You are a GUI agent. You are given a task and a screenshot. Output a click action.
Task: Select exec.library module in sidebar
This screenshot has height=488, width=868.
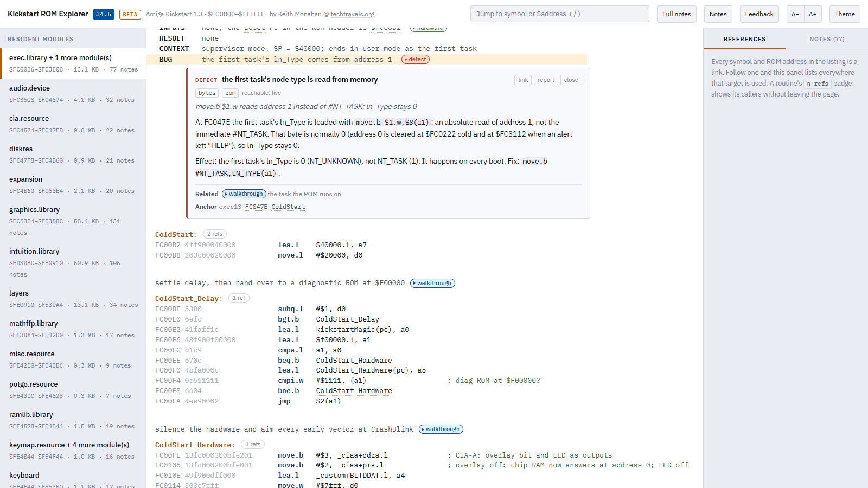click(x=73, y=63)
